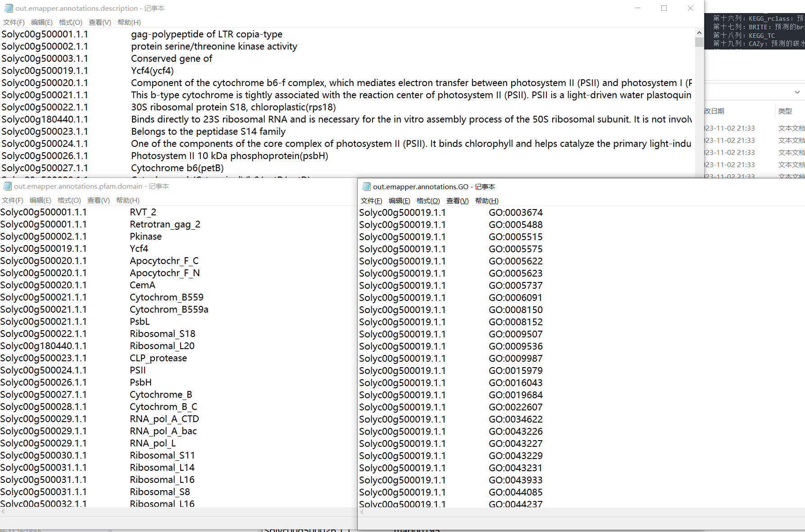Screen dimensions: 805x532
Task: Open 帮助(H) menu in description Notepad window
Action: click(x=129, y=23)
